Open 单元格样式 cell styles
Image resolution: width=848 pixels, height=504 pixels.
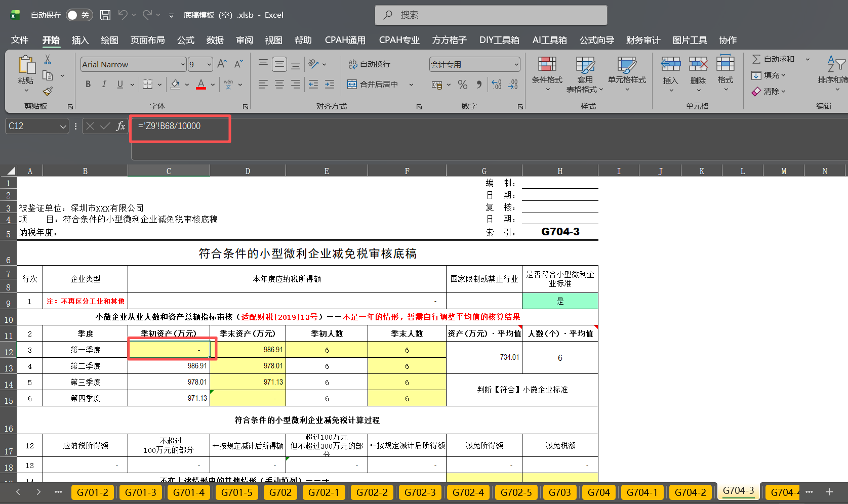click(627, 74)
